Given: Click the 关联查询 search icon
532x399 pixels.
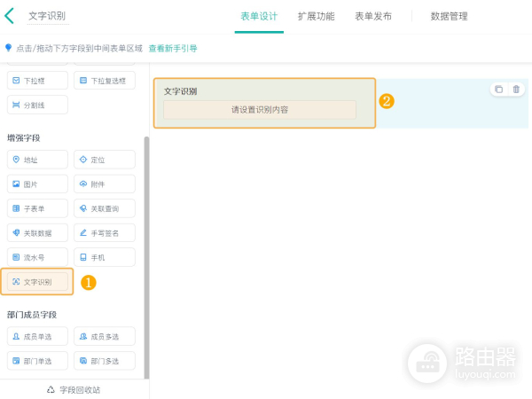Looking at the screenshot, I should [83, 208].
